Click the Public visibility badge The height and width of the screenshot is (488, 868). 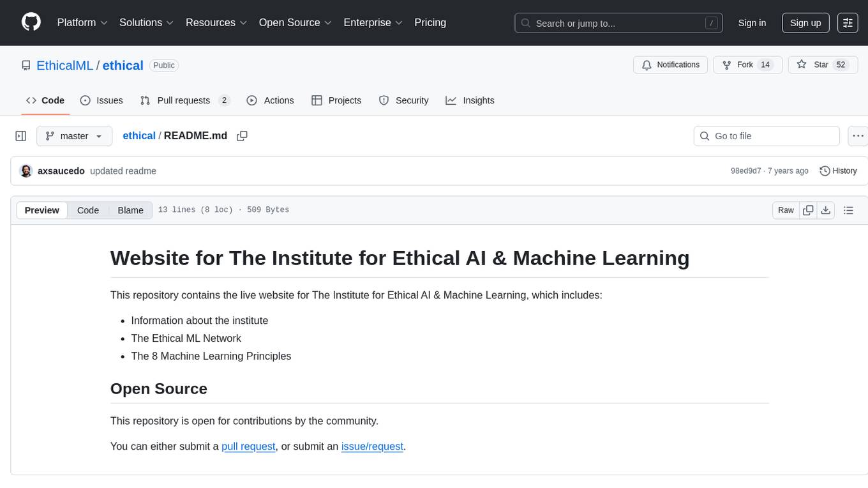(x=164, y=65)
